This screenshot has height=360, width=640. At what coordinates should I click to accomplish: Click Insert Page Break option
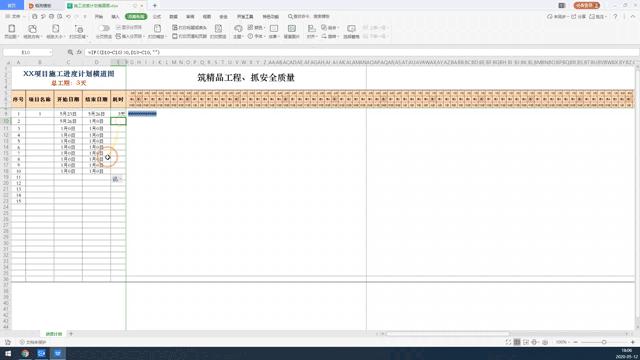coord(129,36)
